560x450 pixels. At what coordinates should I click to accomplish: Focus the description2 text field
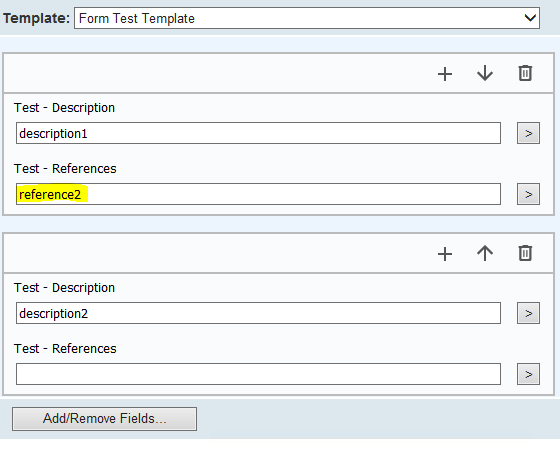click(258, 313)
